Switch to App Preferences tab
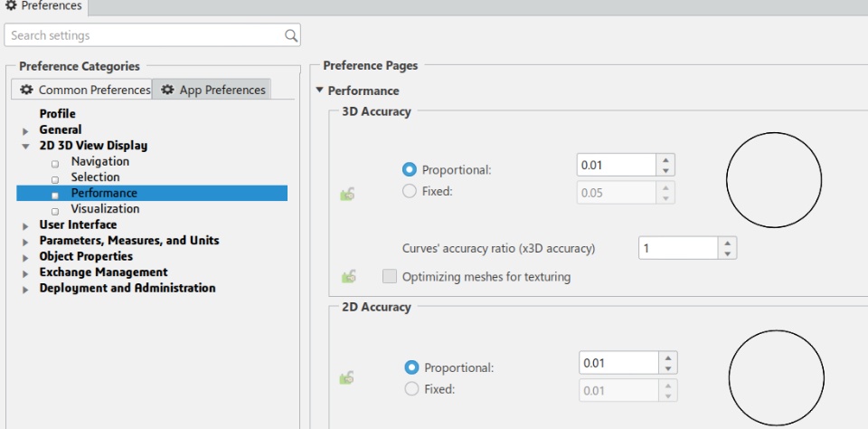This screenshot has width=868, height=429. [x=212, y=90]
